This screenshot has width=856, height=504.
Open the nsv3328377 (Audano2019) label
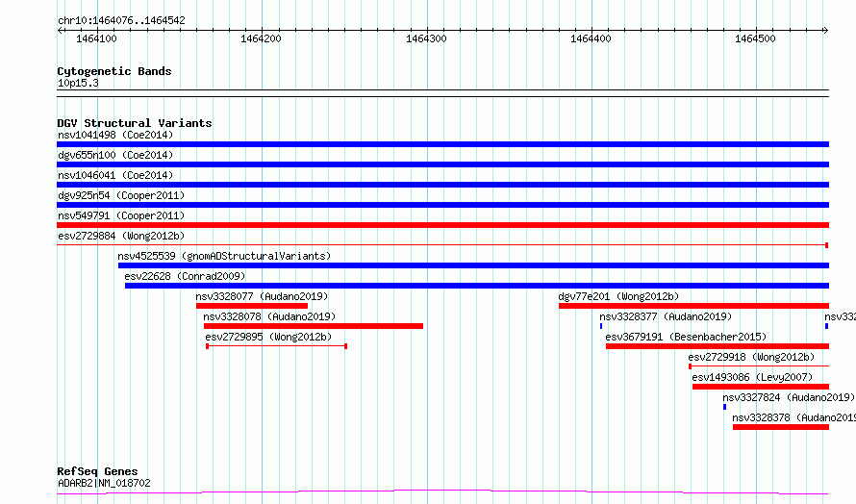tap(666, 316)
